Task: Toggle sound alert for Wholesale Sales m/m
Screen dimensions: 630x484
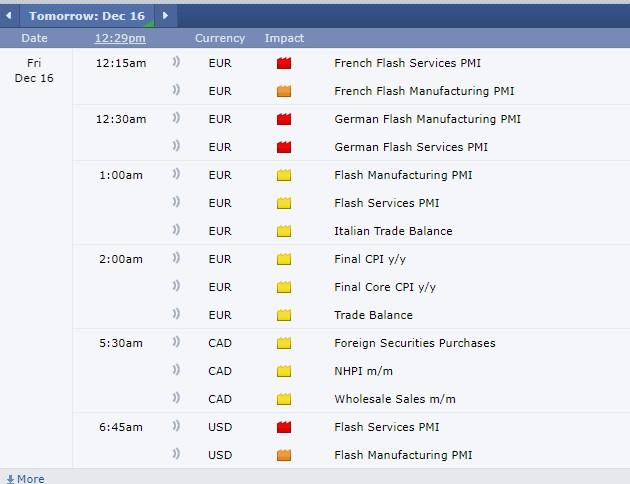Action: pos(176,399)
